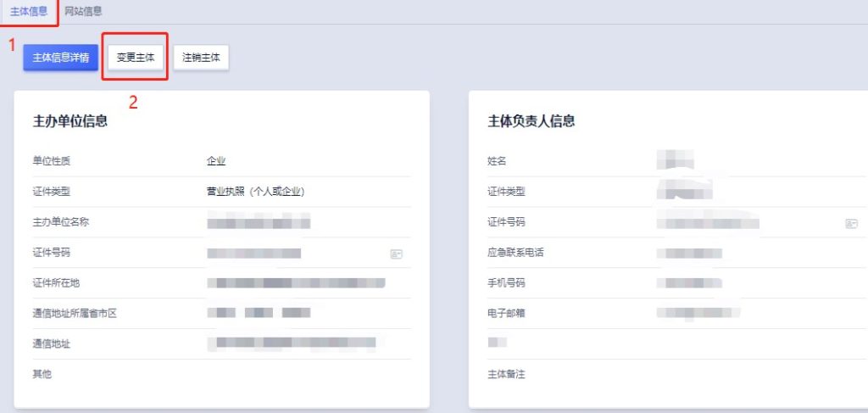868x413 pixels.
Task: Click the ID card icon beside 主办单位 证件号码
Action: pyautogui.click(x=397, y=254)
